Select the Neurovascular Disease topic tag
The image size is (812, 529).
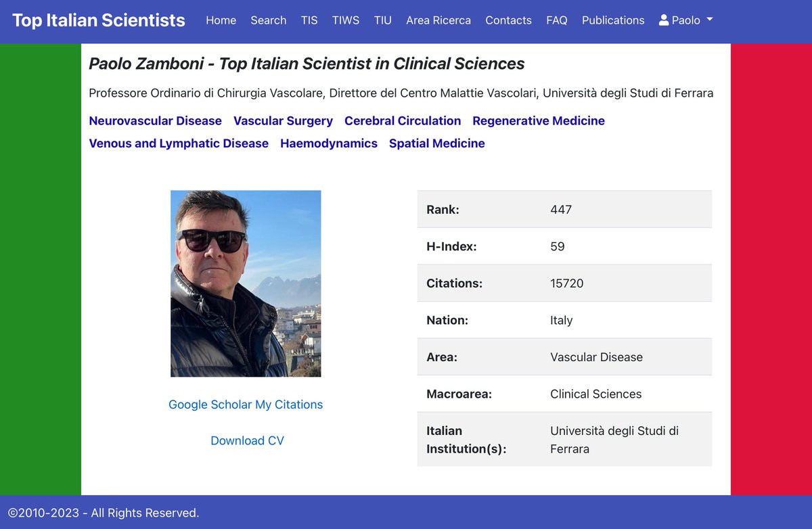(155, 120)
